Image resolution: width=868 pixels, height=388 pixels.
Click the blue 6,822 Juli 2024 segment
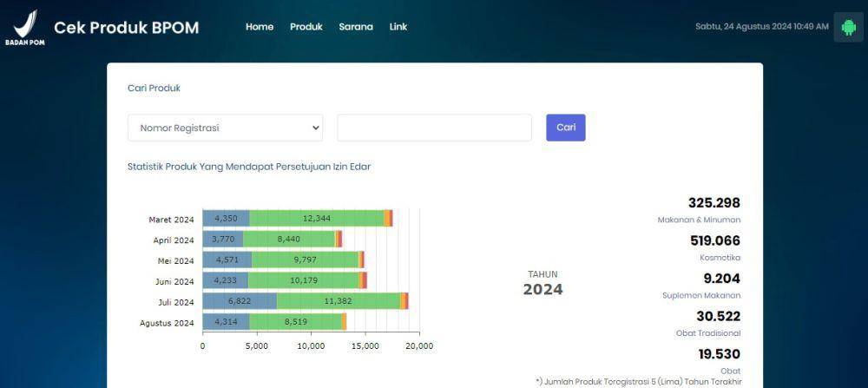click(240, 301)
